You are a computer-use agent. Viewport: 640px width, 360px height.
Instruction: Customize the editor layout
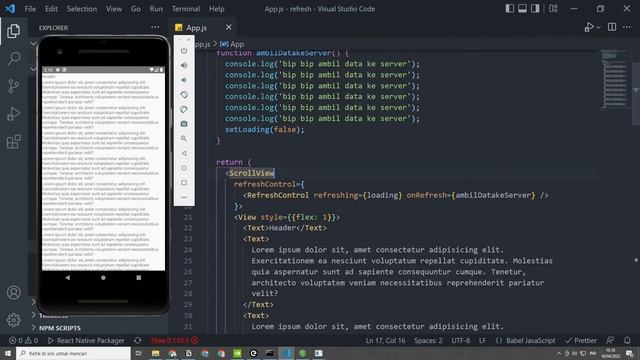coord(553,9)
